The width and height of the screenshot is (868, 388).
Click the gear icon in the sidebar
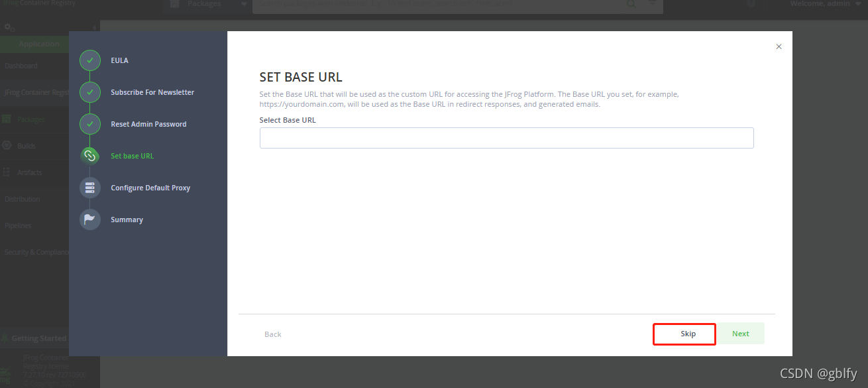[x=9, y=27]
